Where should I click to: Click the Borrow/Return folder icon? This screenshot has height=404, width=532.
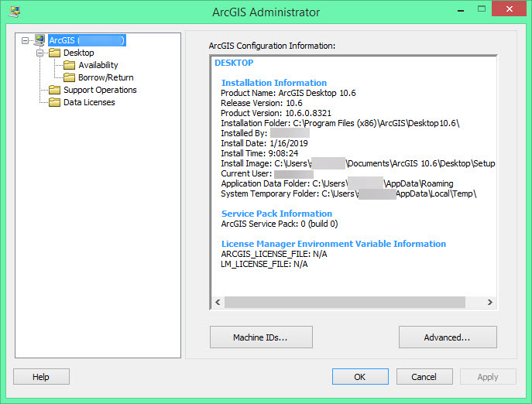tap(69, 77)
